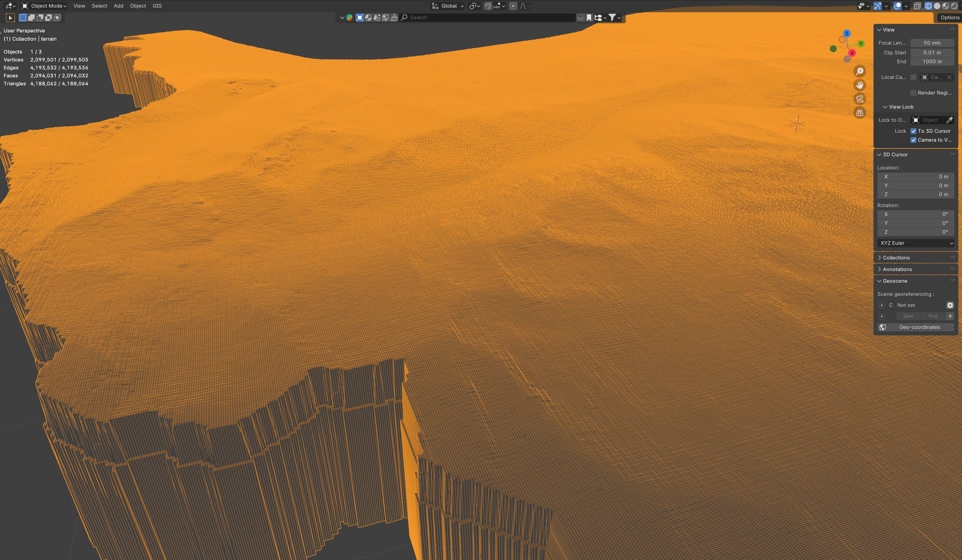Image resolution: width=962 pixels, height=560 pixels.
Task: Select wireframe viewport shading globe icon
Action: tap(928, 6)
